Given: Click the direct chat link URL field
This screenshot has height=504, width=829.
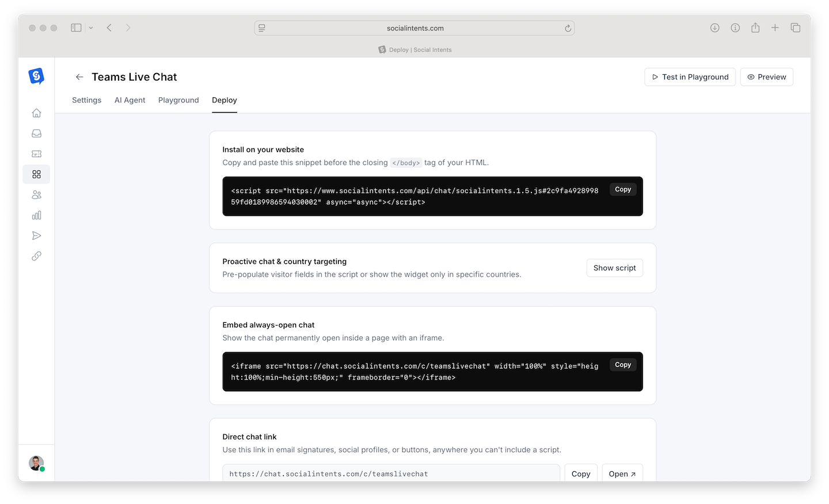Looking at the screenshot, I should tap(391, 474).
